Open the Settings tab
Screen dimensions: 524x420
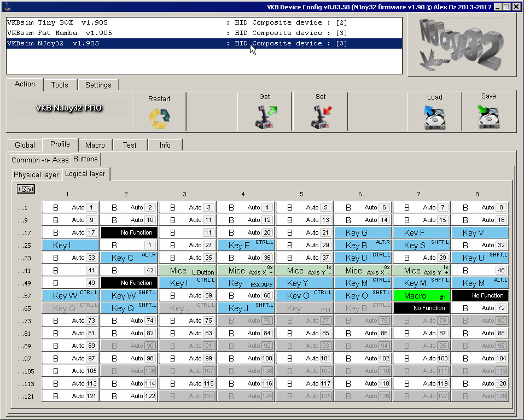pos(98,85)
